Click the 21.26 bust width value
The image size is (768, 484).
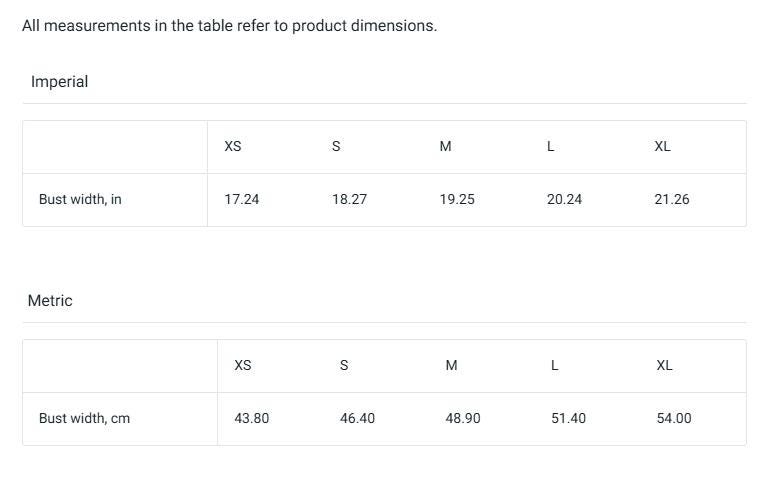[672, 200]
